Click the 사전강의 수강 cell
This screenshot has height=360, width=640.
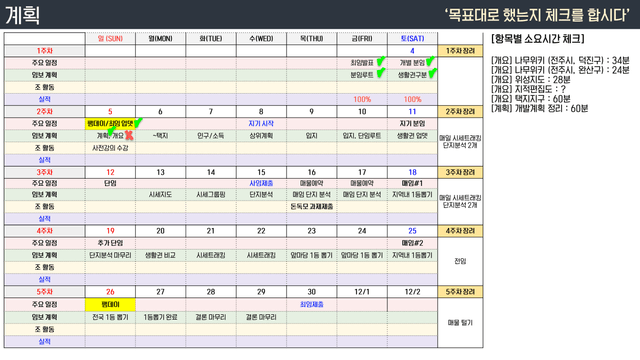pos(110,148)
